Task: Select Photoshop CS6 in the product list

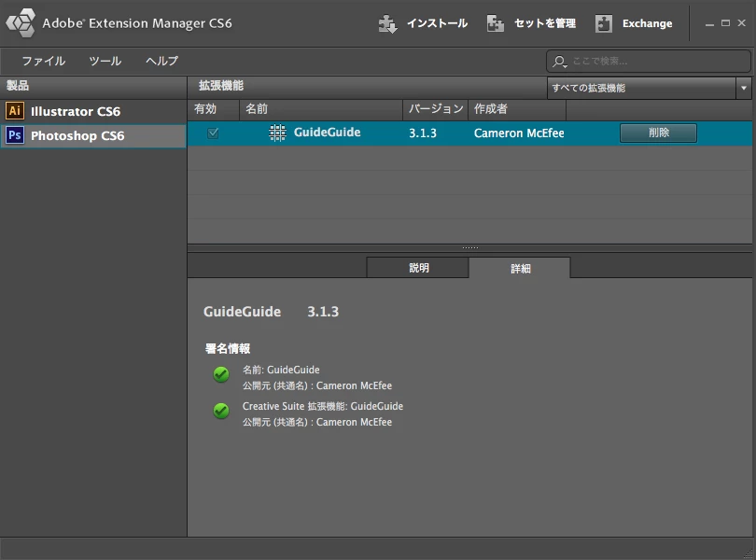Action: click(x=93, y=135)
